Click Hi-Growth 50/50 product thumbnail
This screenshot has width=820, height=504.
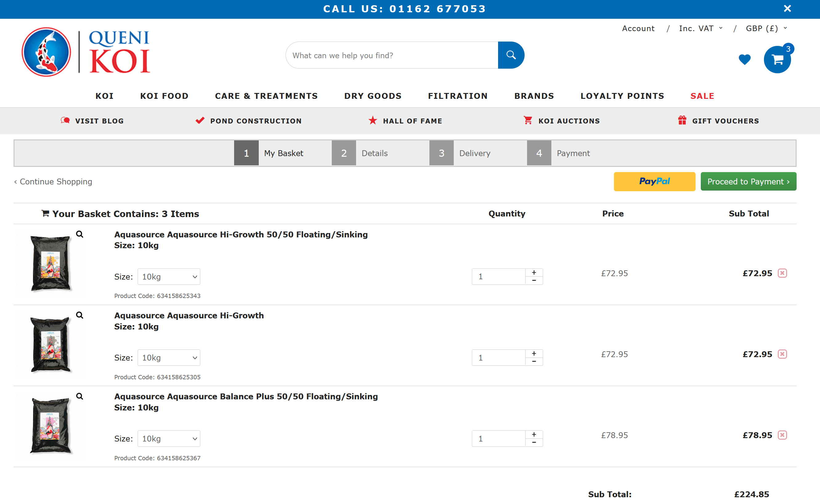pos(50,263)
